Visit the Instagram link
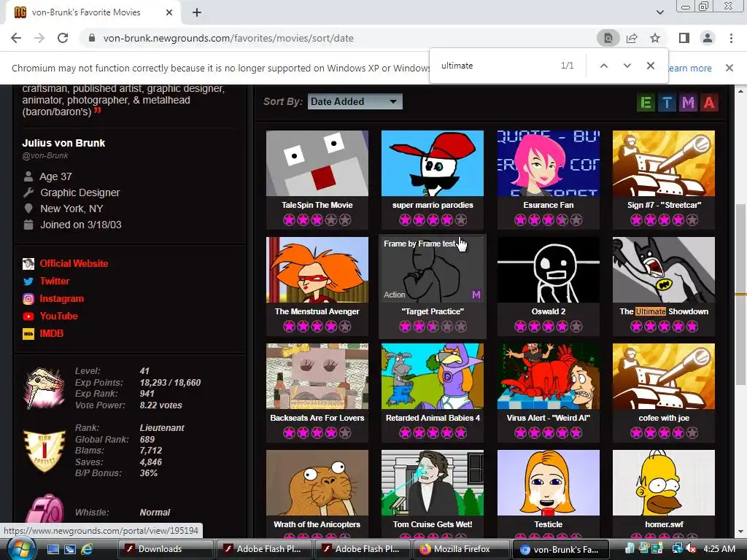This screenshot has height=560, width=747. [x=61, y=298]
